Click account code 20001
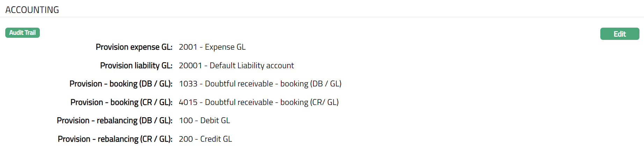Image resolution: width=644 pixels, height=148 pixels. [190, 65]
